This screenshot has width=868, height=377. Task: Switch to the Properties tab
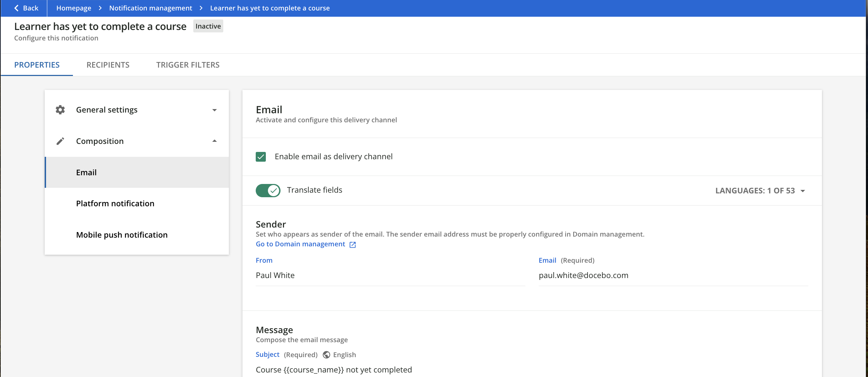pyautogui.click(x=37, y=65)
